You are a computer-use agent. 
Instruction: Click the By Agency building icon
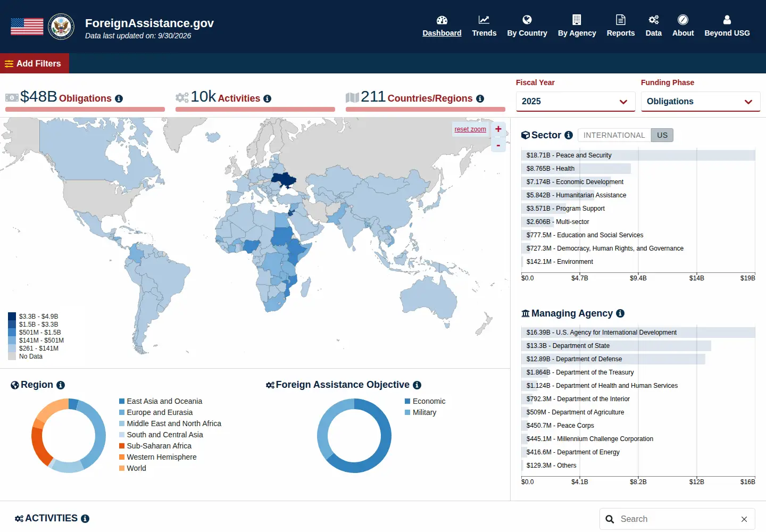577,20
